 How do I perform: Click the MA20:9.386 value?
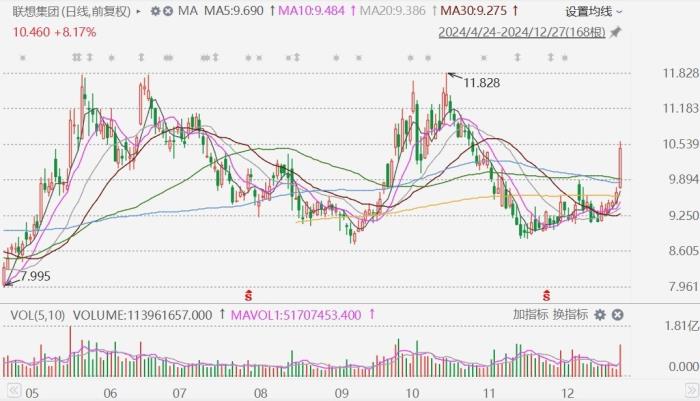pyautogui.click(x=392, y=11)
